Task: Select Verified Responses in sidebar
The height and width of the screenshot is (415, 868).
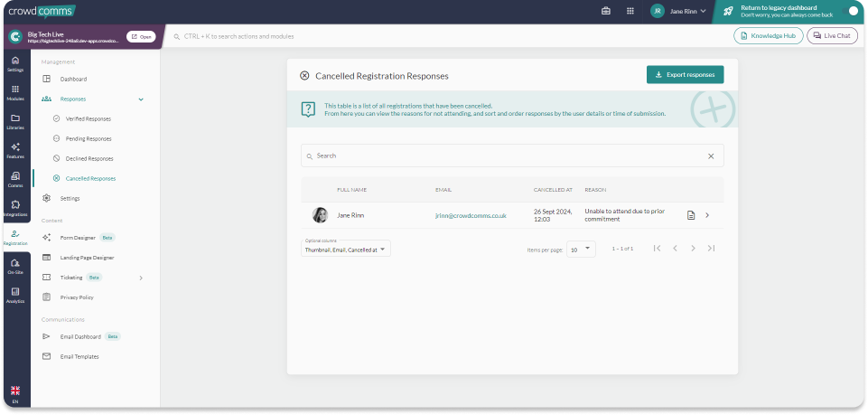Action: coord(89,118)
